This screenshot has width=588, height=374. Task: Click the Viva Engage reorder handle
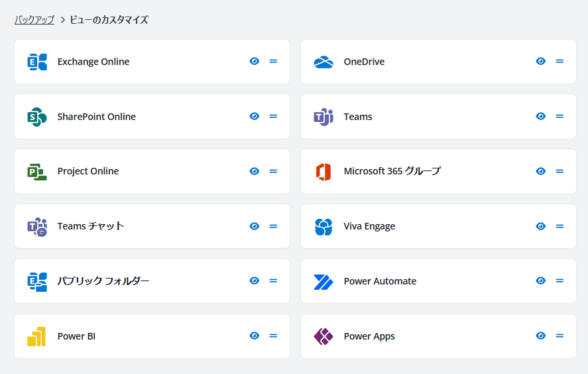click(x=559, y=226)
